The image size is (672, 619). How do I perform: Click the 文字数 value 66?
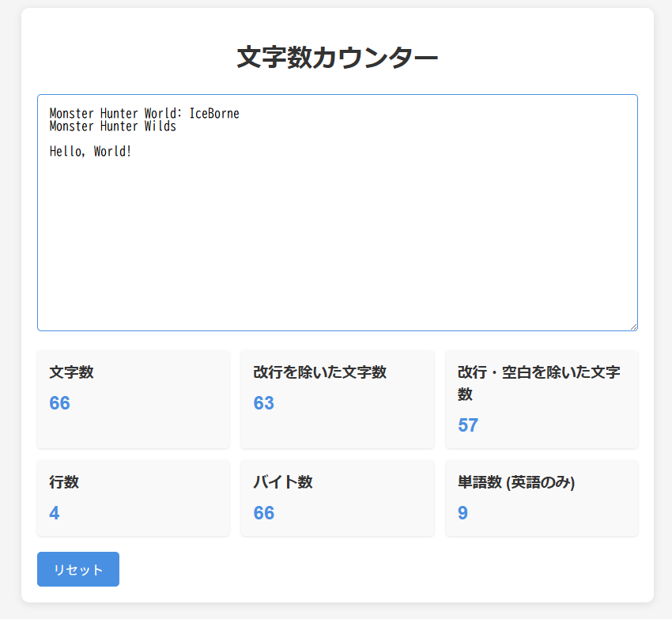pyautogui.click(x=59, y=403)
